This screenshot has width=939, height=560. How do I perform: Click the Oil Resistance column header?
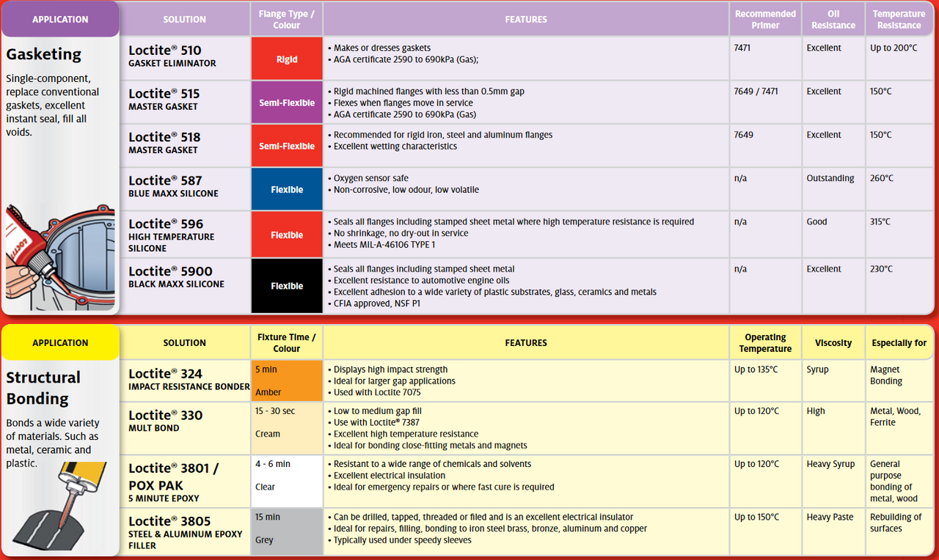(833, 19)
